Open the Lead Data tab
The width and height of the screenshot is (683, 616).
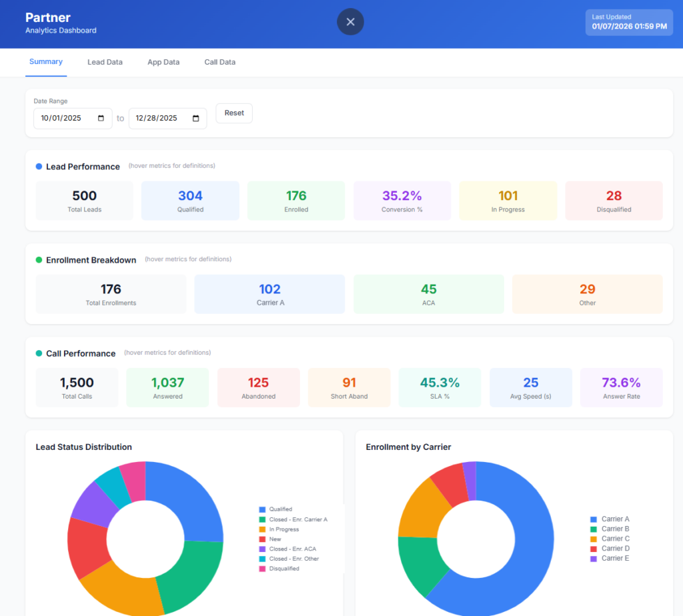(105, 62)
